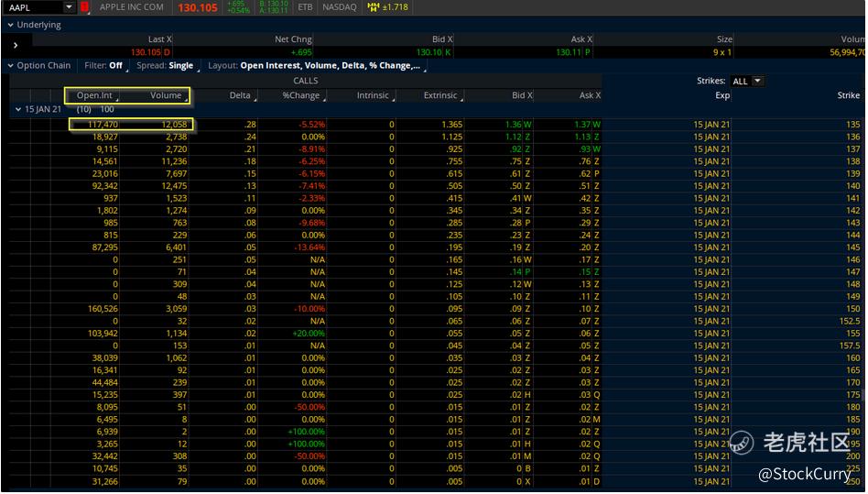
Task: Click the AAPL symbol input field
Action: (x=33, y=7)
